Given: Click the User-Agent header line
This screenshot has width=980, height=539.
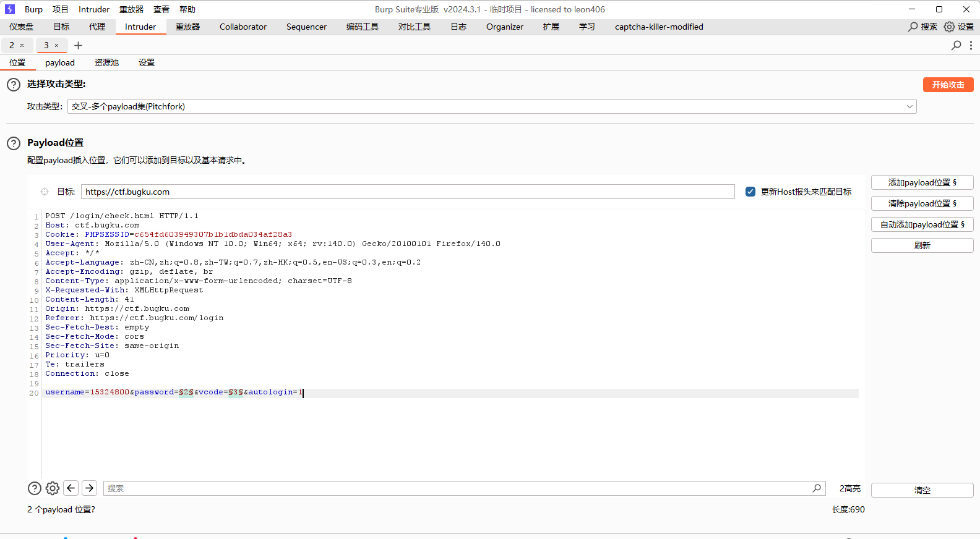Looking at the screenshot, I should pos(273,244).
